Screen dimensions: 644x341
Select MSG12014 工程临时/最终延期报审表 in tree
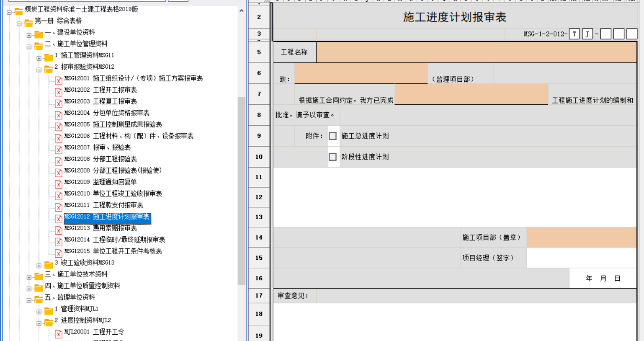point(114,240)
